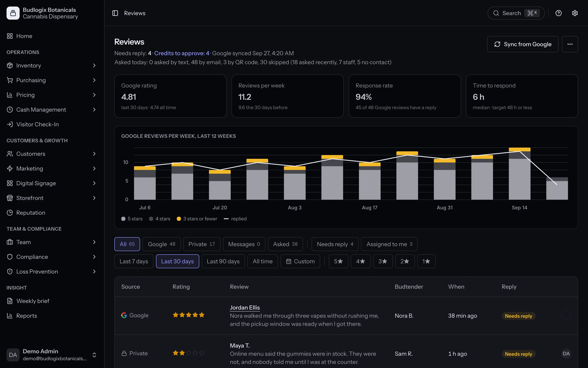The height and width of the screenshot is (368, 588).
Task: Click the Loss Prevention shield icon
Action: [10, 272]
